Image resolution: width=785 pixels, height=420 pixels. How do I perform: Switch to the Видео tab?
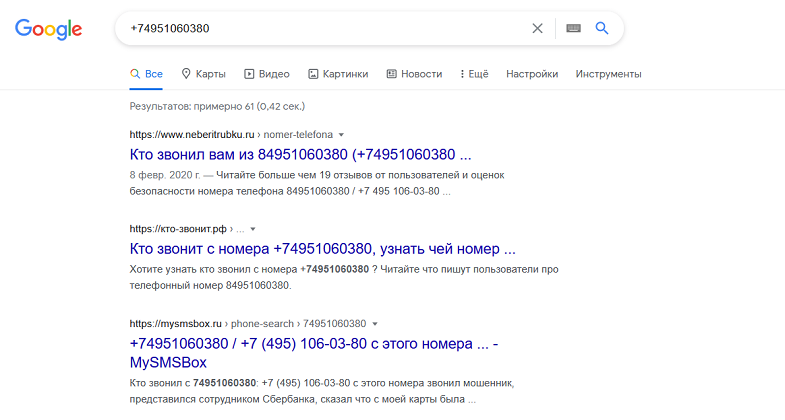click(267, 74)
